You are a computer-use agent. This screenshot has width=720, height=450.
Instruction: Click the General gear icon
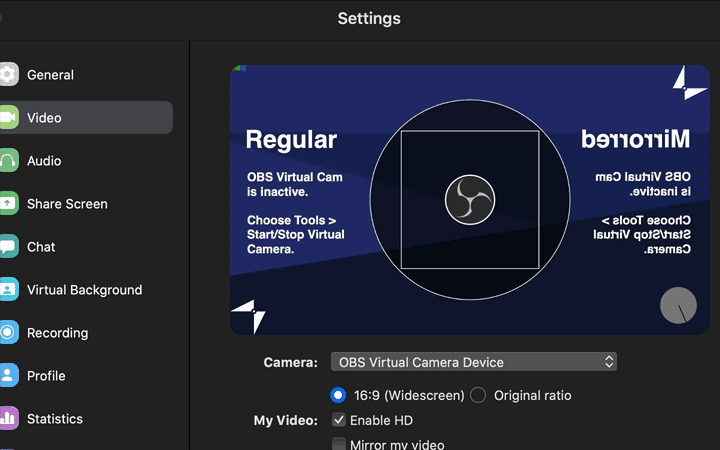pyautogui.click(x=9, y=74)
